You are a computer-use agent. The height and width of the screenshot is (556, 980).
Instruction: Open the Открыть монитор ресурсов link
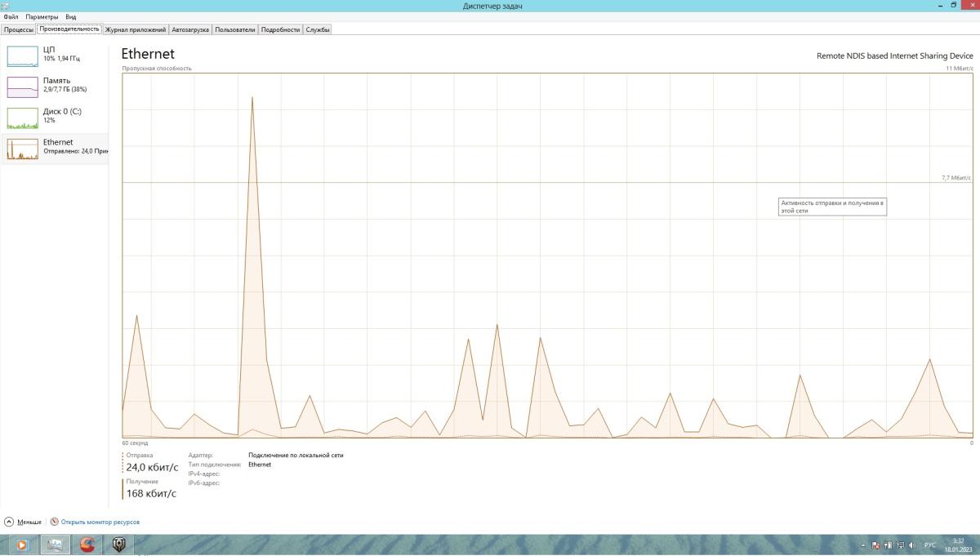coord(100,522)
